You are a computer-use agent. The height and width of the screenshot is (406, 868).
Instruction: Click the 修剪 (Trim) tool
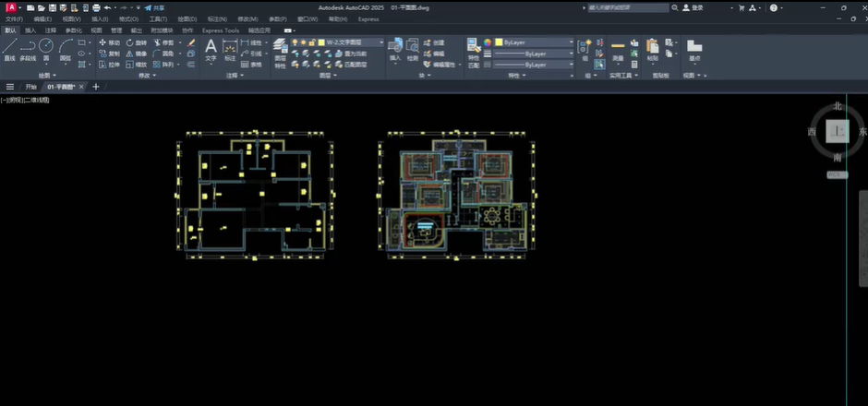tap(163, 42)
